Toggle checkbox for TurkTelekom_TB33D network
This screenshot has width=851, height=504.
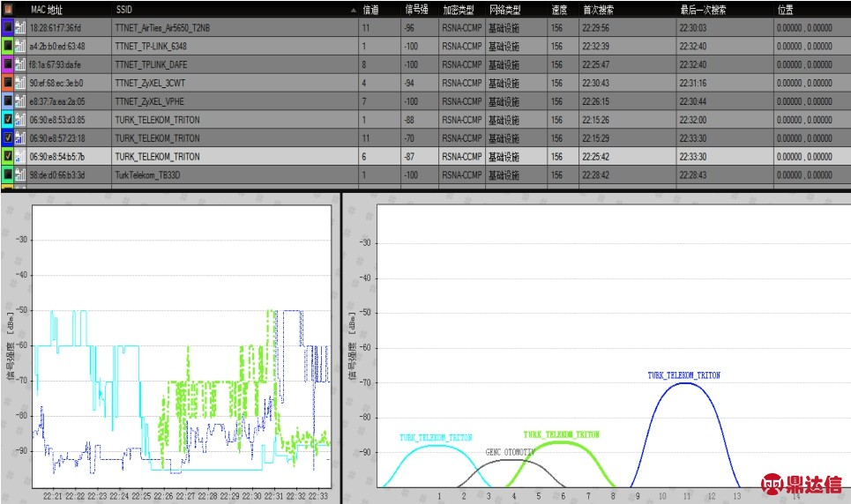[8, 174]
